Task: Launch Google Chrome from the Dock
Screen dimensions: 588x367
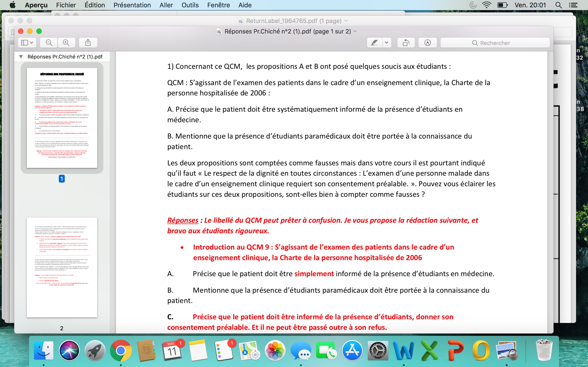Action: click(121, 350)
